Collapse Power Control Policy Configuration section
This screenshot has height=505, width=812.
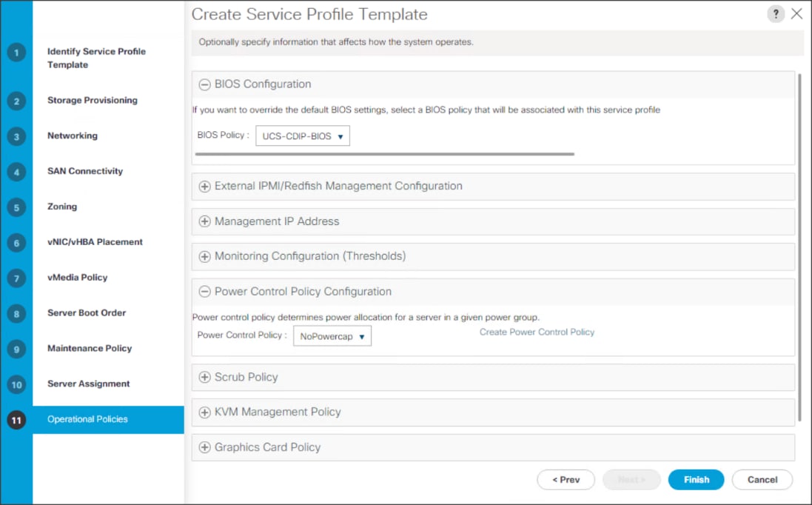click(205, 292)
